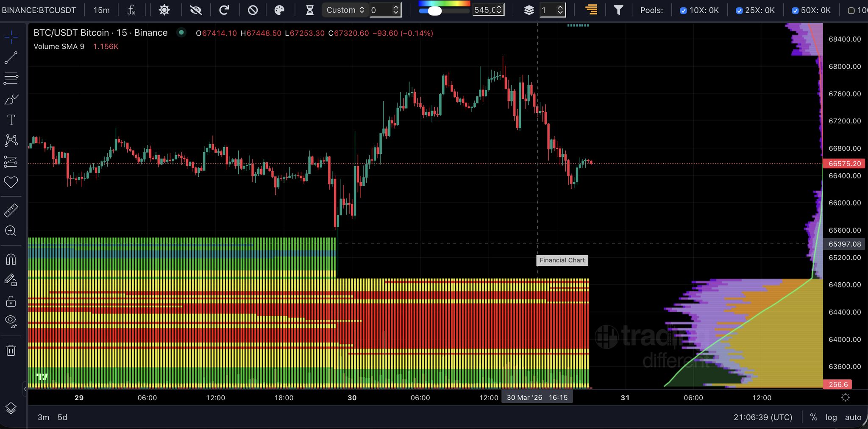
Task: Click the funnel filter icon
Action: [618, 10]
